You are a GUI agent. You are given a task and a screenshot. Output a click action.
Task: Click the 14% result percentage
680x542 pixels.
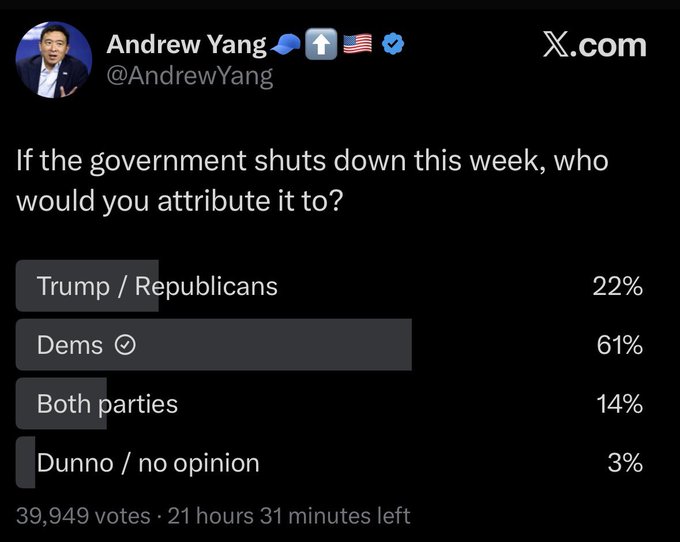click(x=617, y=404)
